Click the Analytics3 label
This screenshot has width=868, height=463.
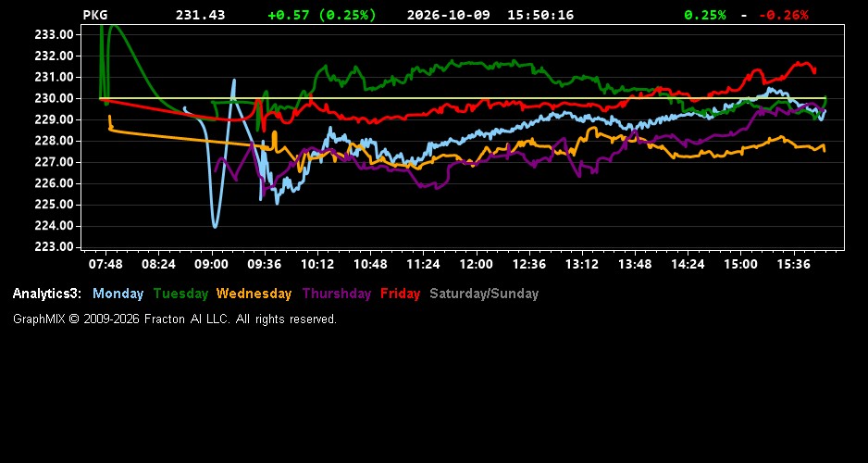[47, 294]
